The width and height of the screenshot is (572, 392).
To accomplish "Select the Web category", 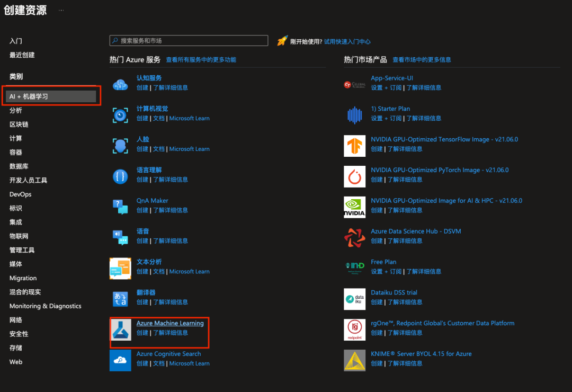I will [16, 362].
